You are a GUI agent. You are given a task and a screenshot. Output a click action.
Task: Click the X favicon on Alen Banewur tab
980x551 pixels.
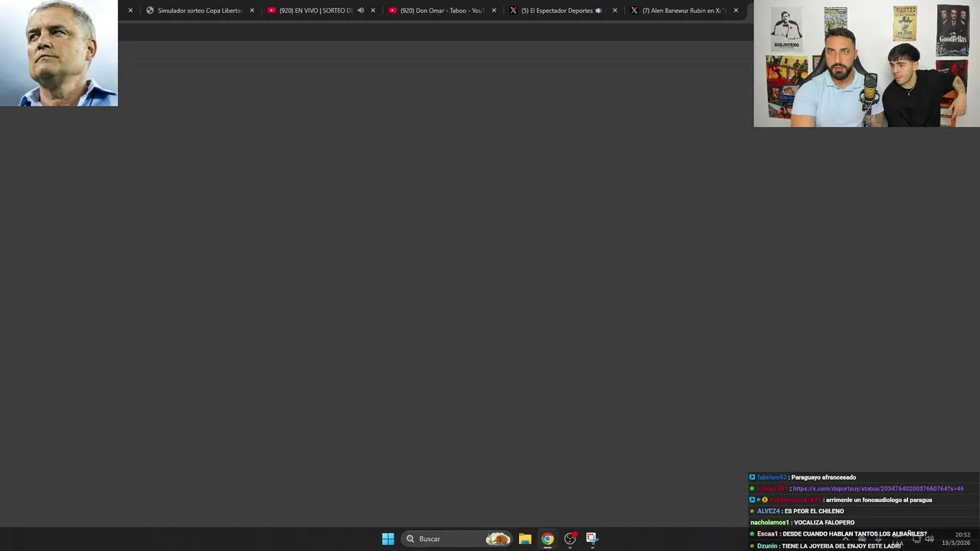634,11
